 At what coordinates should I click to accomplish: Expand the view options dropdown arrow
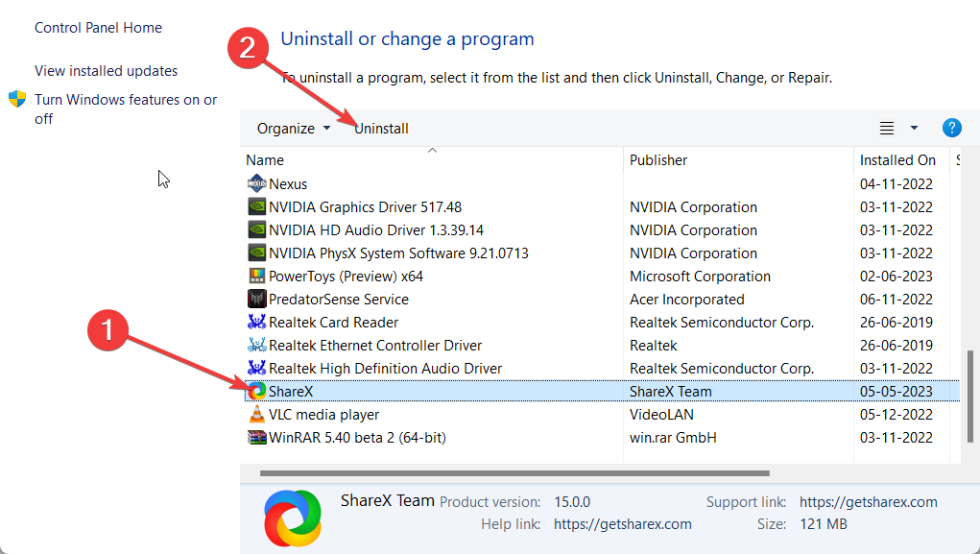click(x=914, y=129)
